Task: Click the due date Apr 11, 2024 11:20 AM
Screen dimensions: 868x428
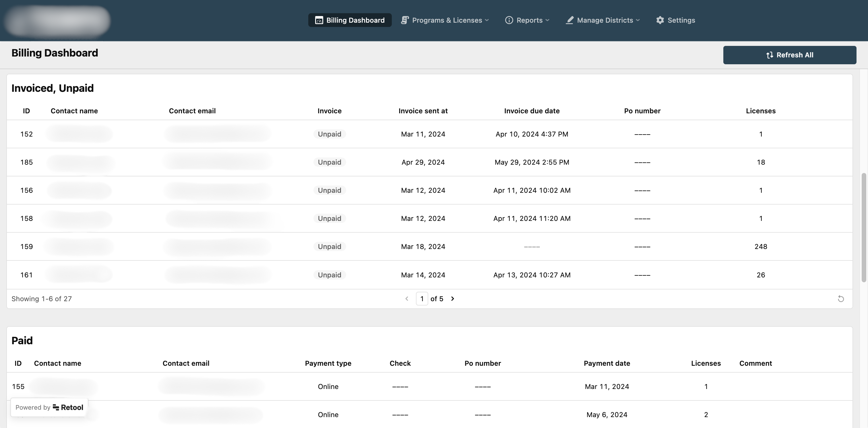Action: 532,219
